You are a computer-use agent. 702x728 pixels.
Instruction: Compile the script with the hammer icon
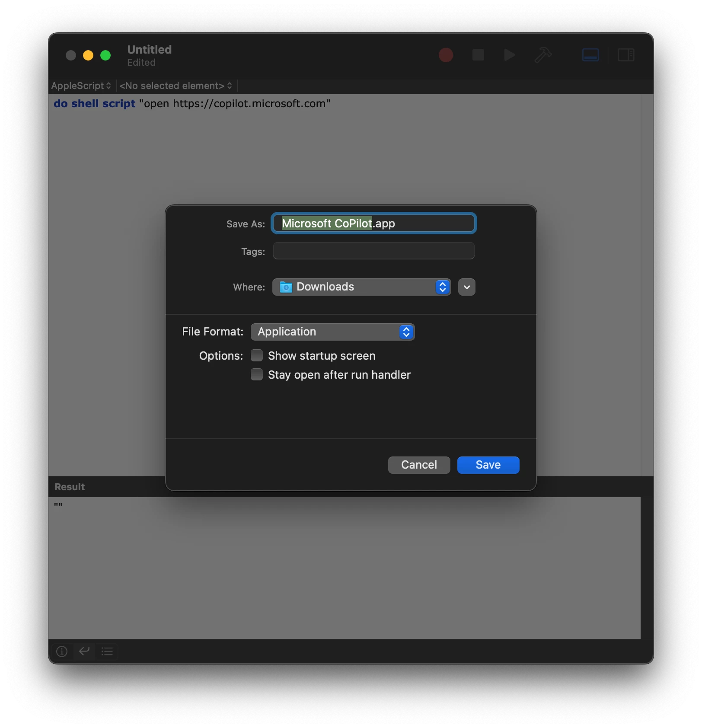point(543,55)
